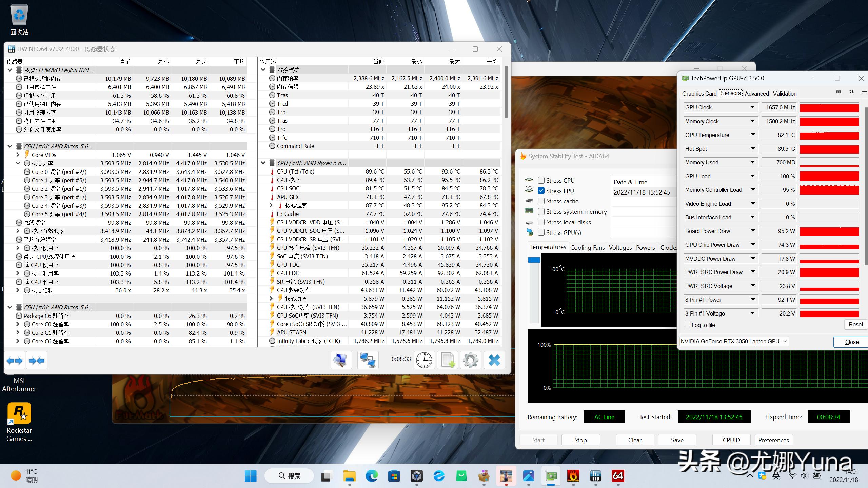Click the HWiNFO log file icon
This screenshot has height=488, width=868.
pos(447,360)
